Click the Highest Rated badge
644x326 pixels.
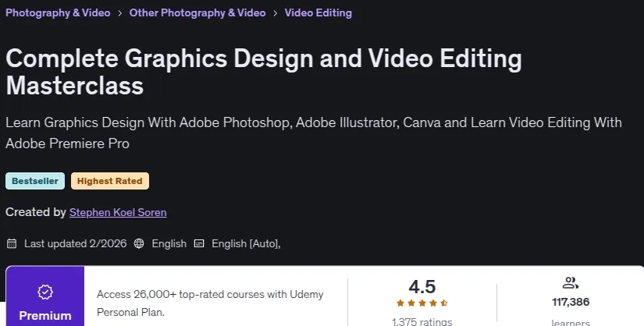(109, 181)
